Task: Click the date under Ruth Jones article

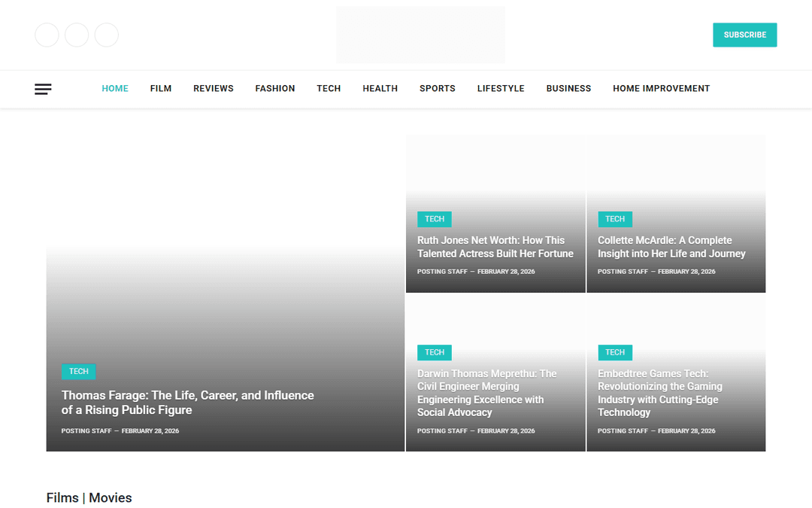Action: [506, 272]
